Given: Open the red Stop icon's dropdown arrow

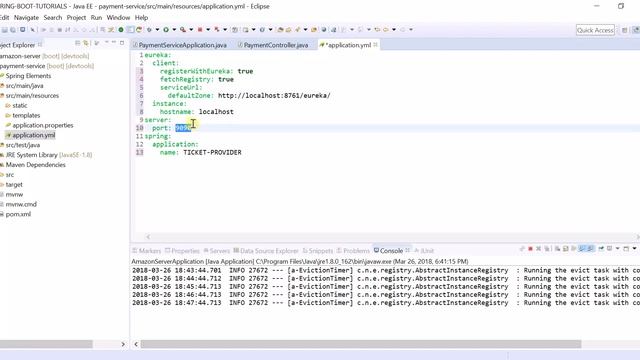Looking at the screenshot, I should pyautogui.click(x=208, y=30).
